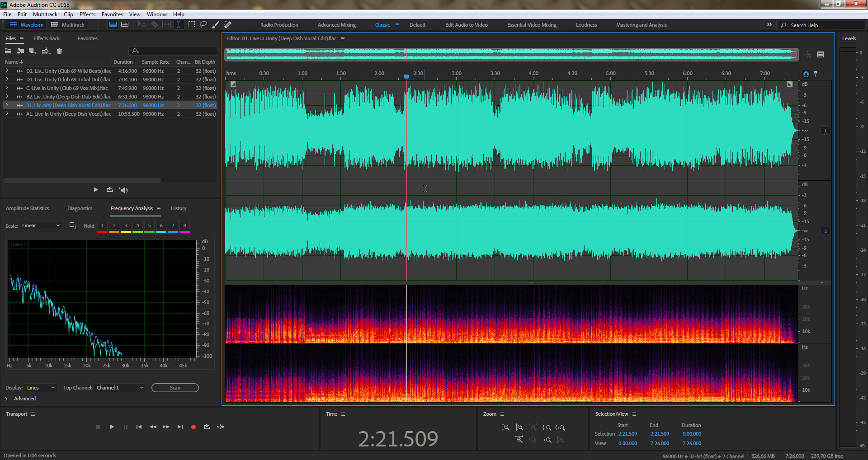The width and height of the screenshot is (868, 460).
Task: Select the Radio Production workspace
Action: tap(279, 25)
